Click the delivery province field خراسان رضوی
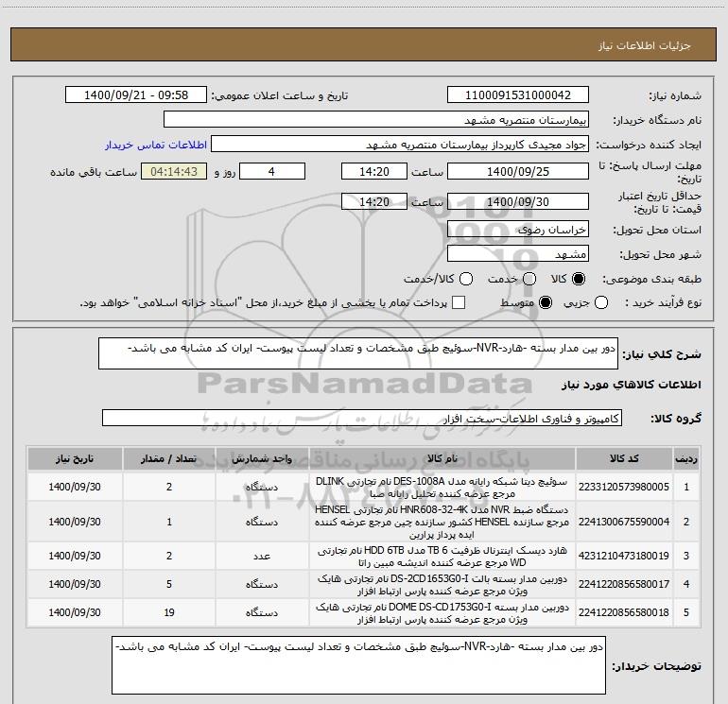This screenshot has width=728, height=704. click(518, 230)
